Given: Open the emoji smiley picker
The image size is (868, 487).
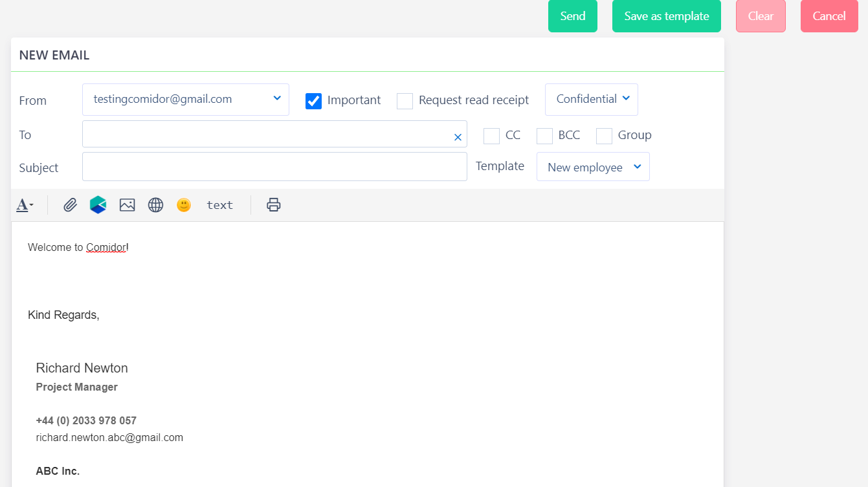Looking at the screenshot, I should pyautogui.click(x=184, y=205).
